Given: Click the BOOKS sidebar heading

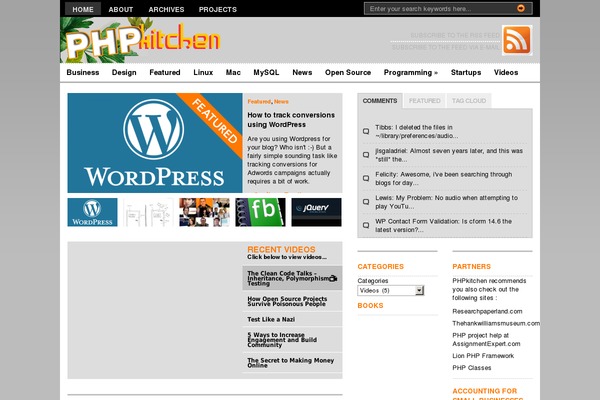Looking at the screenshot, I should click(x=370, y=305).
